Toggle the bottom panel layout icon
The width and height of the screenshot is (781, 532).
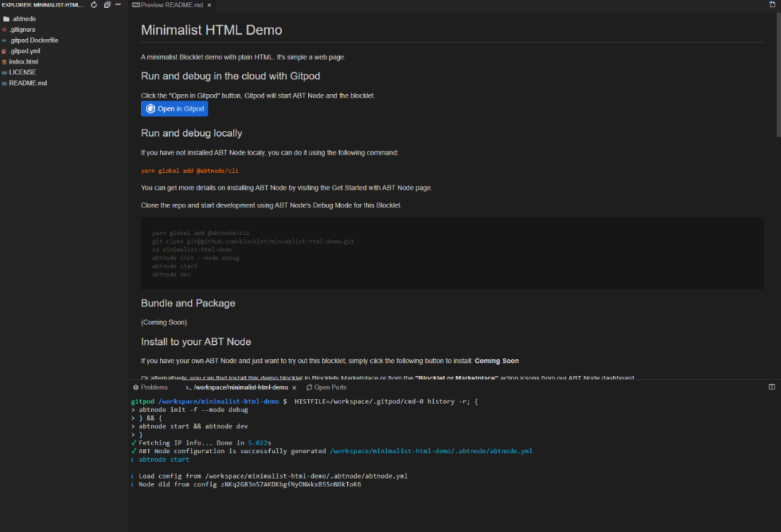click(772, 387)
